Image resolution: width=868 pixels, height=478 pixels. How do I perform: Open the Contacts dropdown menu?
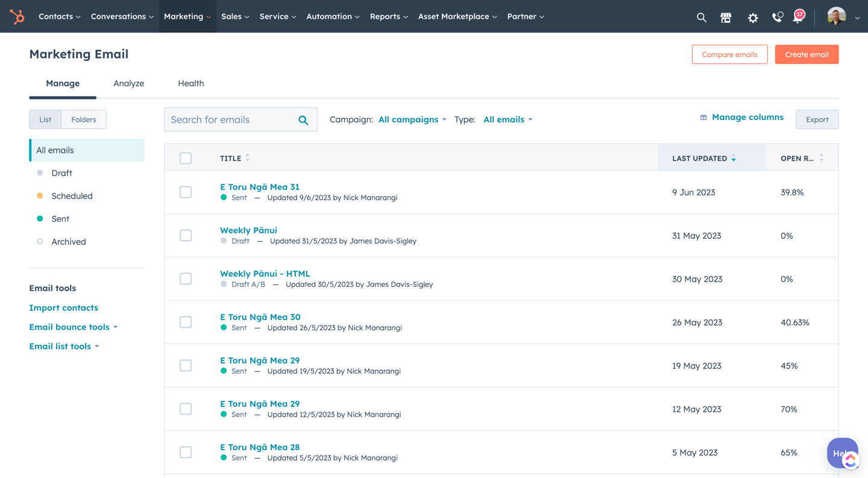60,16
